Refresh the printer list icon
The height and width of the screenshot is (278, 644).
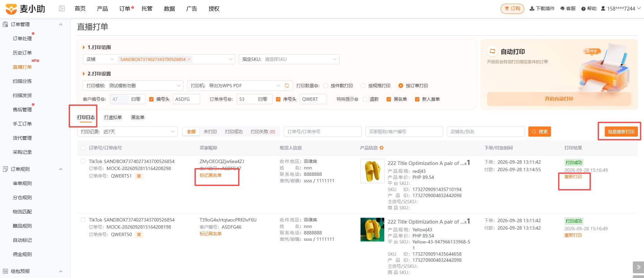click(287, 86)
